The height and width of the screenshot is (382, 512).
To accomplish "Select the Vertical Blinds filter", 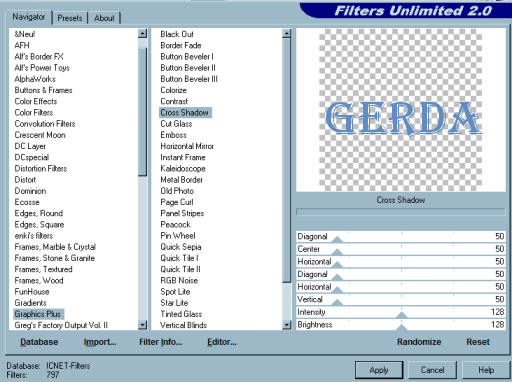I will click(x=184, y=325).
